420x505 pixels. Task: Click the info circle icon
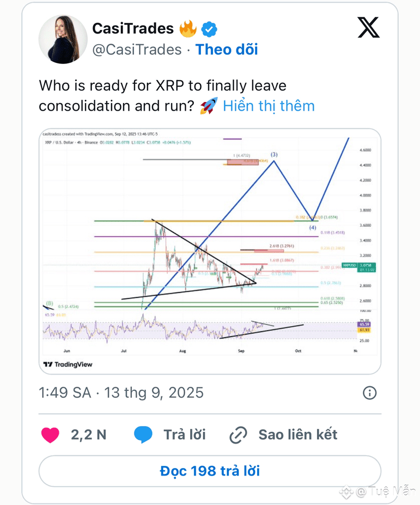pyautogui.click(x=369, y=393)
